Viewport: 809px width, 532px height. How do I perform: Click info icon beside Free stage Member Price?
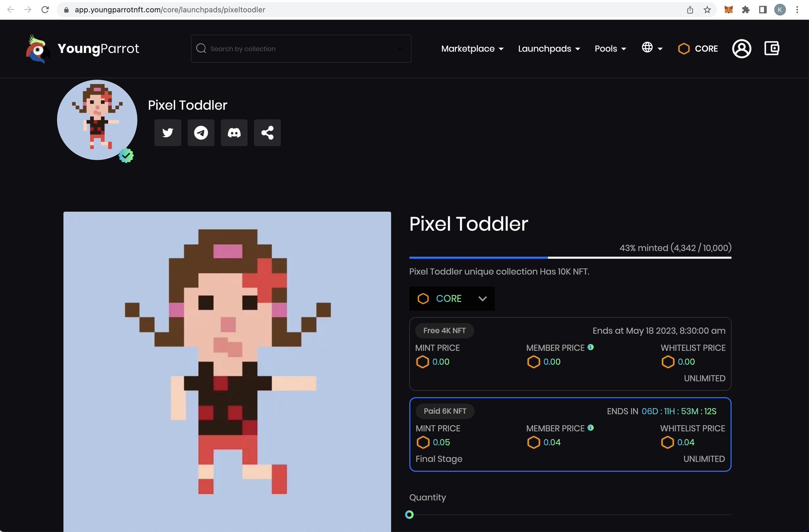591,347
